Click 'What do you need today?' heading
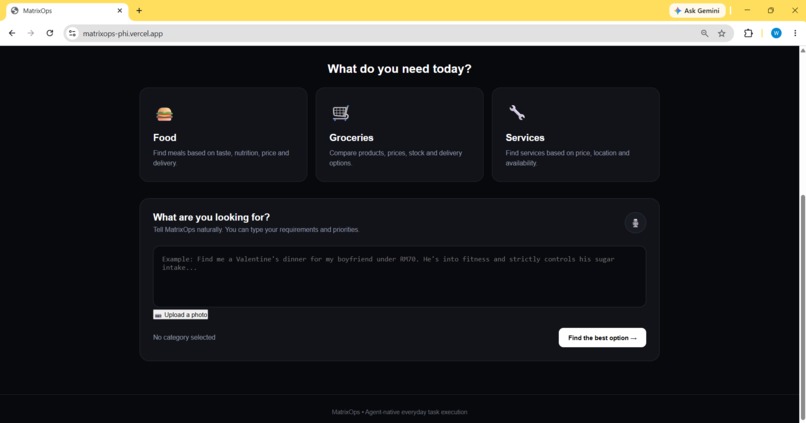This screenshot has width=806, height=423. (399, 69)
